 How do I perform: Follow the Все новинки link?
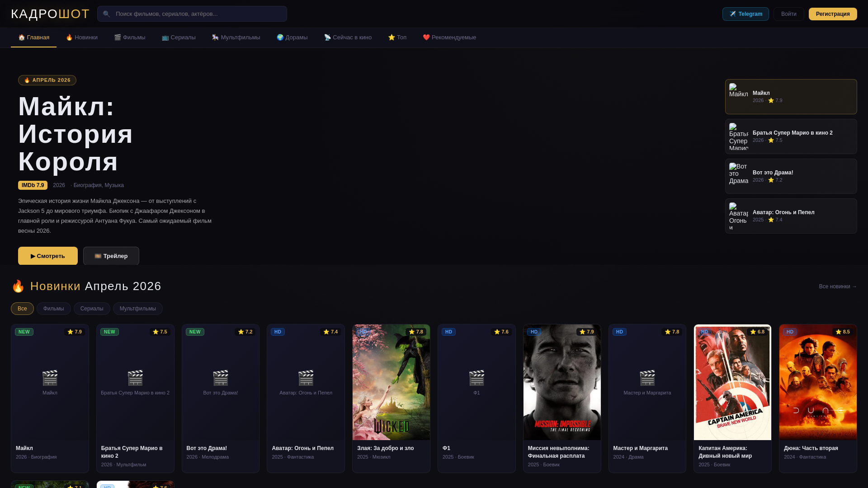[838, 286]
